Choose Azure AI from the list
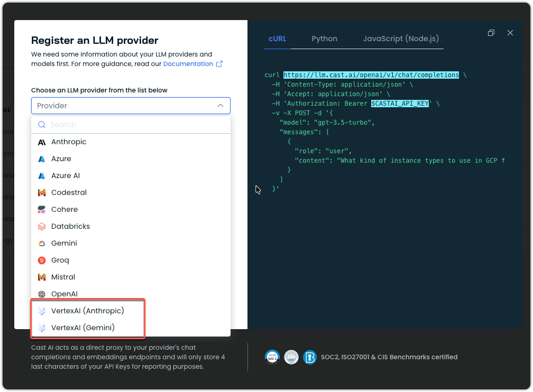The height and width of the screenshot is (392, 533). tap(131, 176)
